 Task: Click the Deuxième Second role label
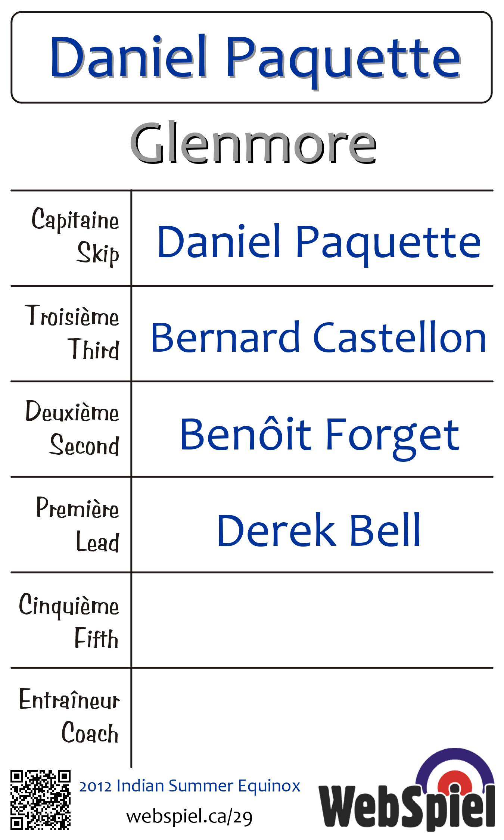coord(72,428)
